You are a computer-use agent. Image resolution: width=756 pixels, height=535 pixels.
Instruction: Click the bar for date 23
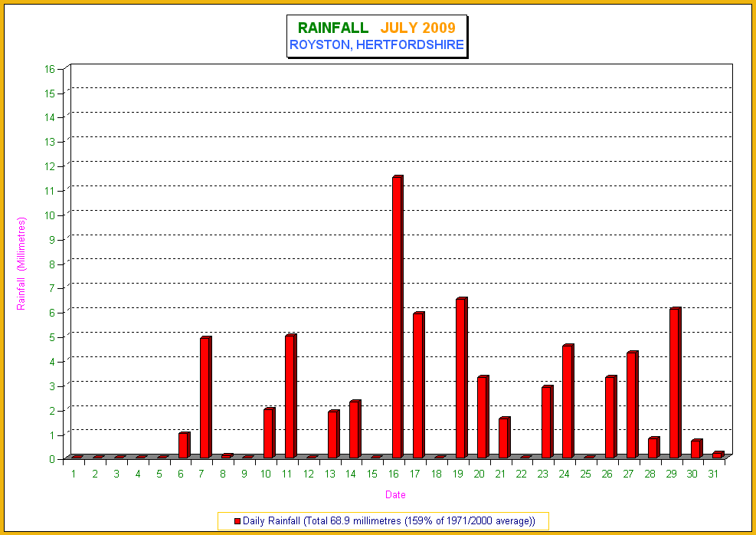tap(547, 422)
